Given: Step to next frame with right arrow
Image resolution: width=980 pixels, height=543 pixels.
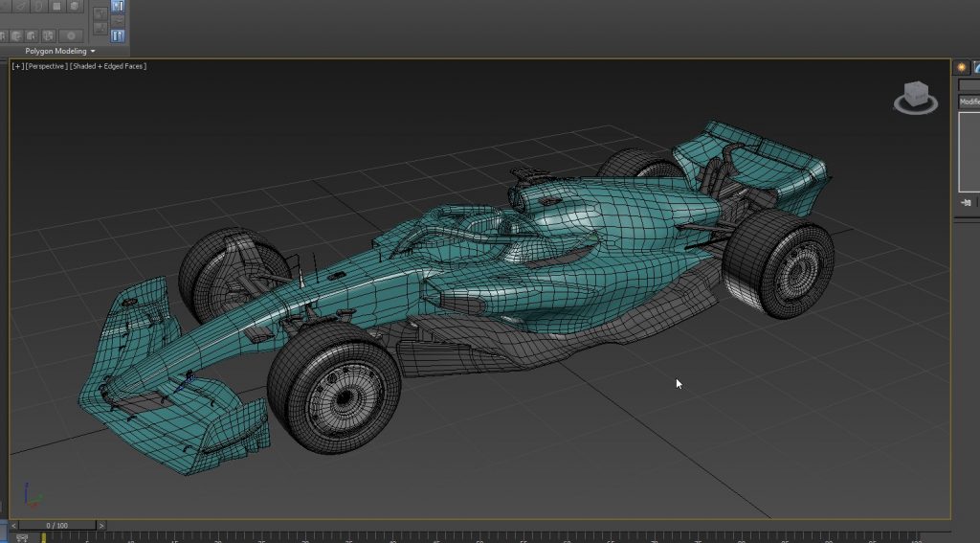Looking at the screenshot, I should [101, 525].
